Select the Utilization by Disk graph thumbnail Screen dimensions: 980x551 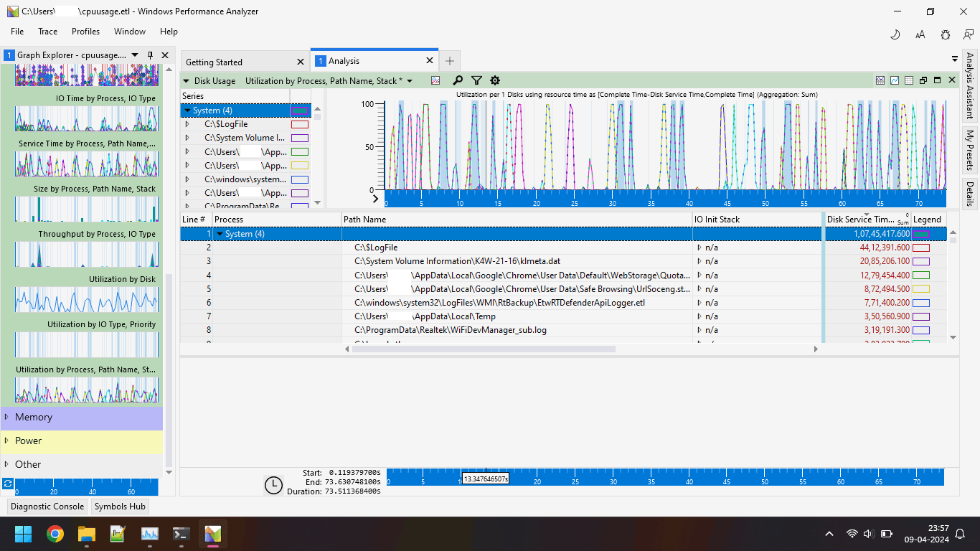click(x=86, y=299)
